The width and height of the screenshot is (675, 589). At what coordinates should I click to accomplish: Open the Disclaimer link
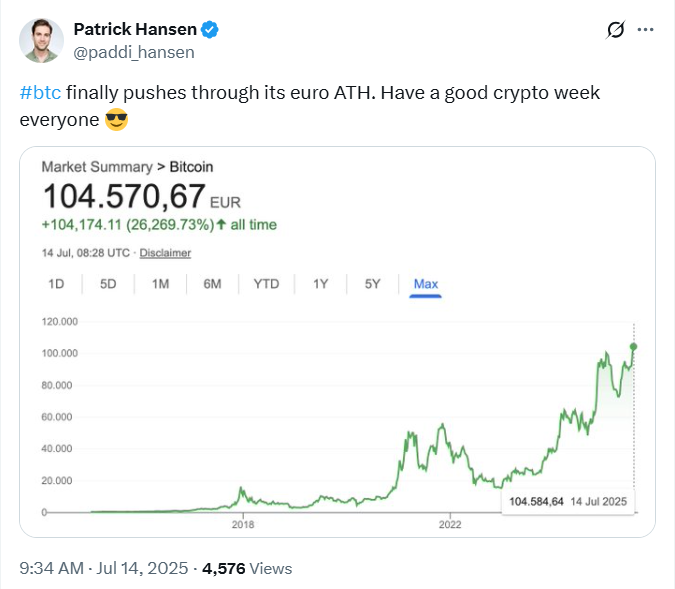coord(165,253)
